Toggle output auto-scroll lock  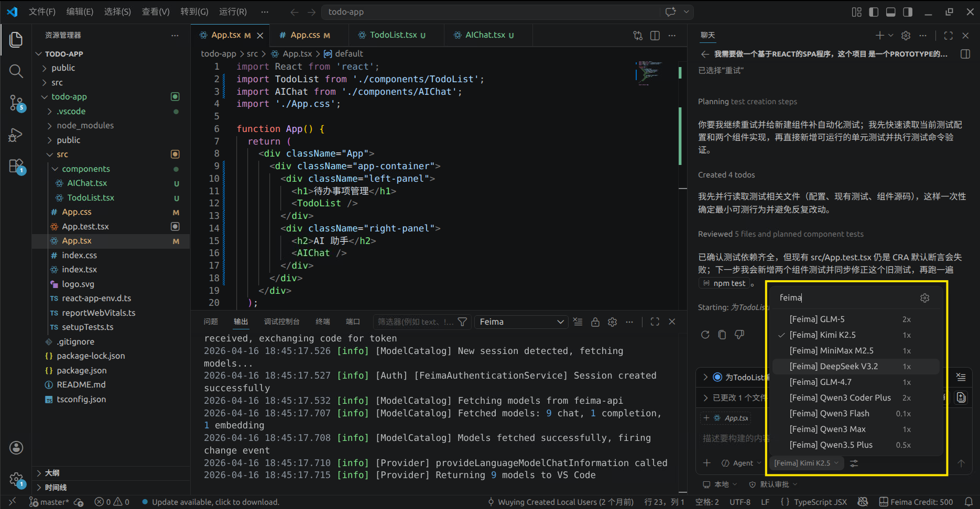tap(595, 322)
